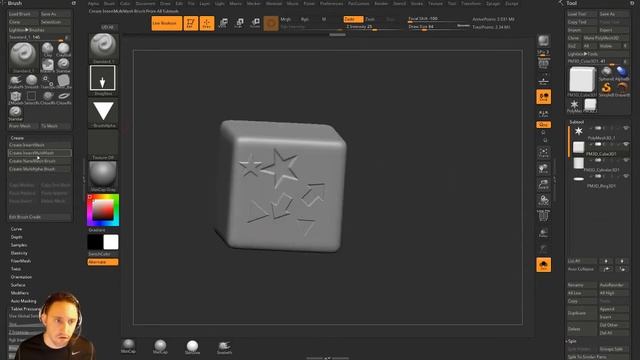Click the BPR render icon on right shelf
Image resolution: width=640 pixels, height=360 pixels.
(543, 41)
